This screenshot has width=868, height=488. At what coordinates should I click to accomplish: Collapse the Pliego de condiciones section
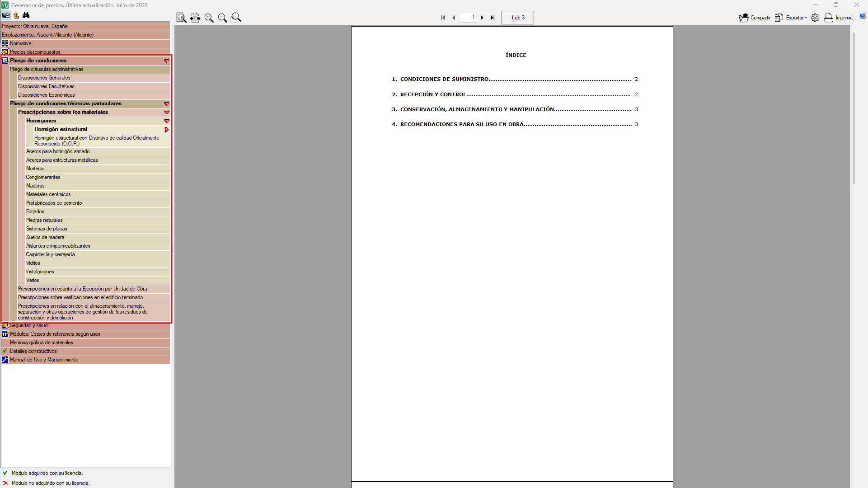(167, 61)
